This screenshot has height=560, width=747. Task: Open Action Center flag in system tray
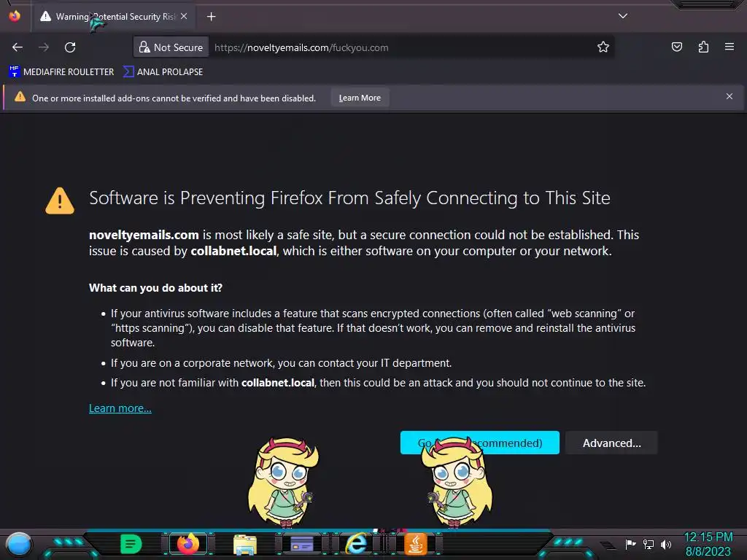(x=631, y=544)
